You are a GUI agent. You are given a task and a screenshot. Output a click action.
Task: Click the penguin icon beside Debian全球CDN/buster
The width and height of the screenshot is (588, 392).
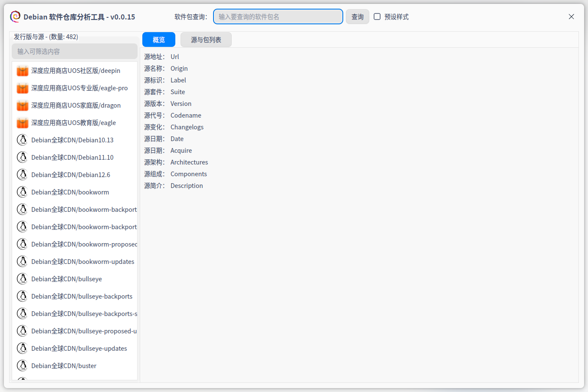pyautogui.click(x=22, y=366)
